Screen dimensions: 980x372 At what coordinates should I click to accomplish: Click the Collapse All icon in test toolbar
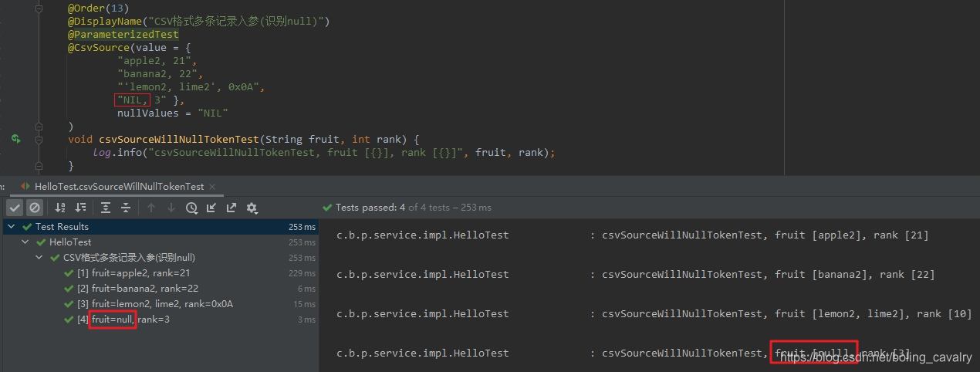point(126,208)
